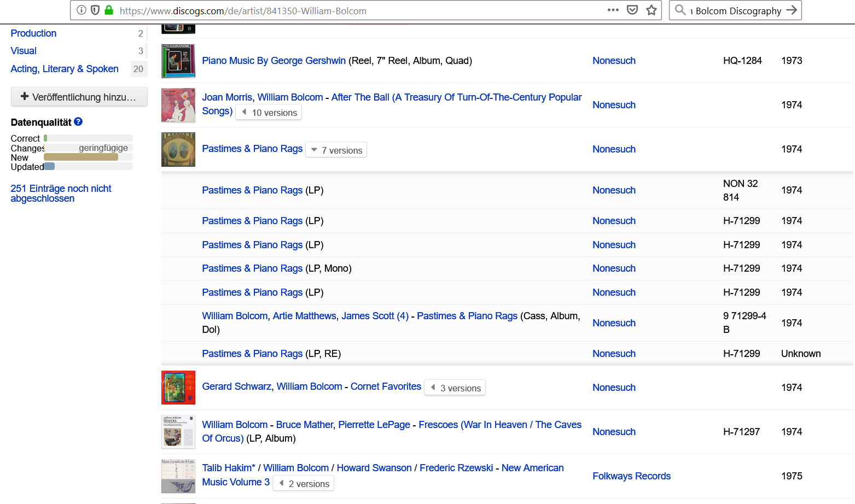Viewport: 855px width, 504px height.
Task: Open the Frederic Rzewski artist link
Action: [x=456, y=468]
